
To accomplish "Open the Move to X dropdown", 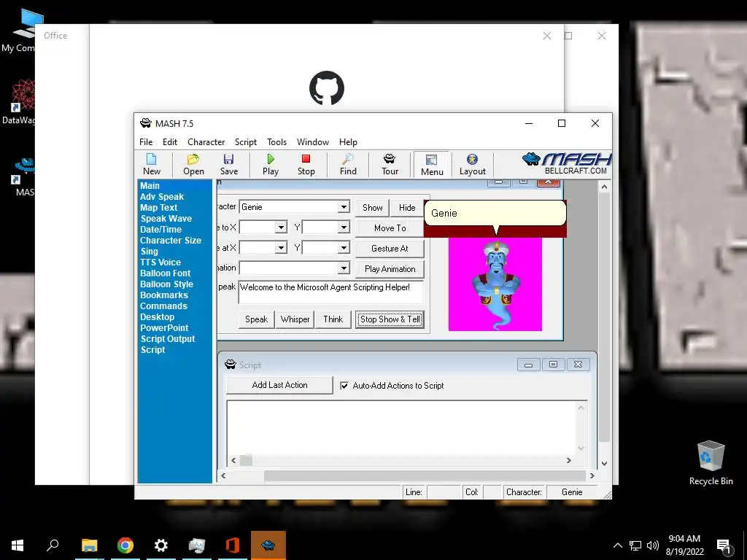I will click(281, 227).
